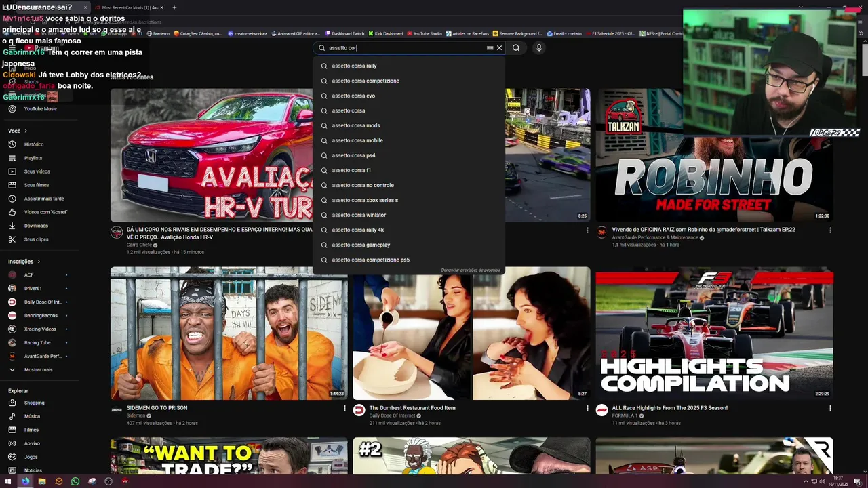Viewport: 868px width, 488px height.
Task: Open the Sidemen channel name link
Action: click(x=136, y=415)
